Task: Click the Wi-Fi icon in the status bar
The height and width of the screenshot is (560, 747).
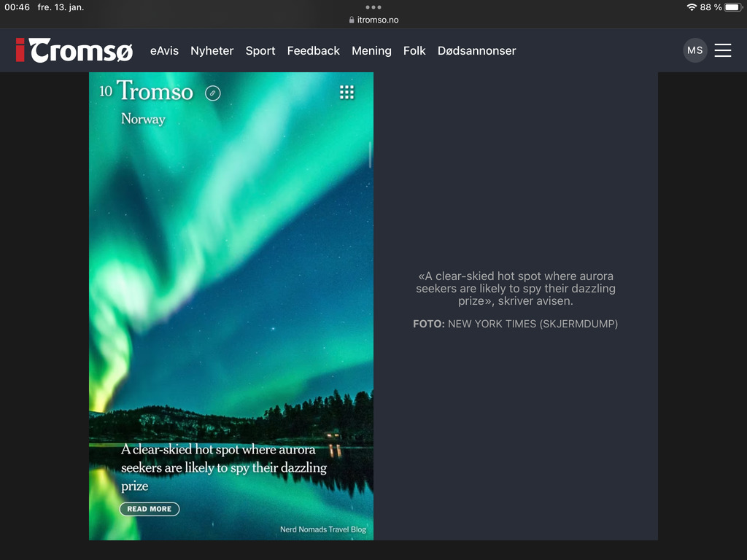Action: [x=692, y=7]
